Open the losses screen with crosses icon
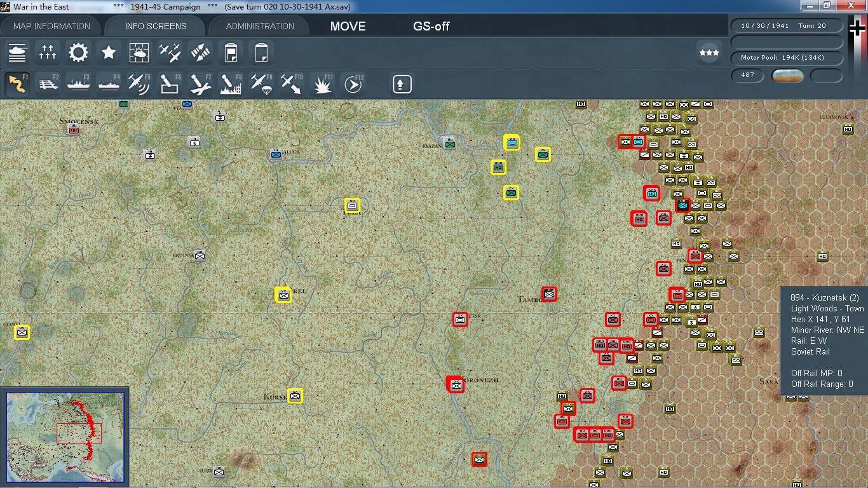Image resolution: width=868 pixels, height=488 pixels. [48, 53]
